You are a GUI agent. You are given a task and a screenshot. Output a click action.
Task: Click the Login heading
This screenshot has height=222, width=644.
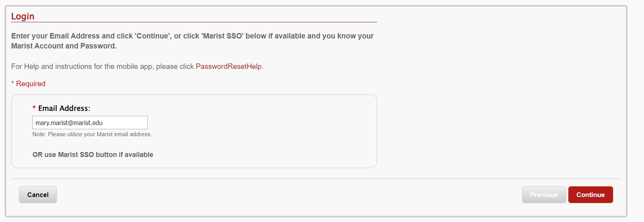(x=23, y=16)
